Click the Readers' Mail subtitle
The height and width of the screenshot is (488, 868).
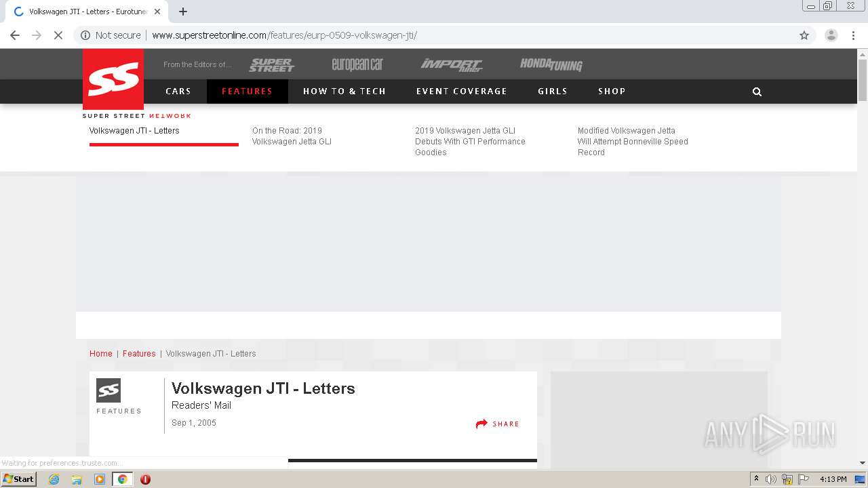pos(201,405)
